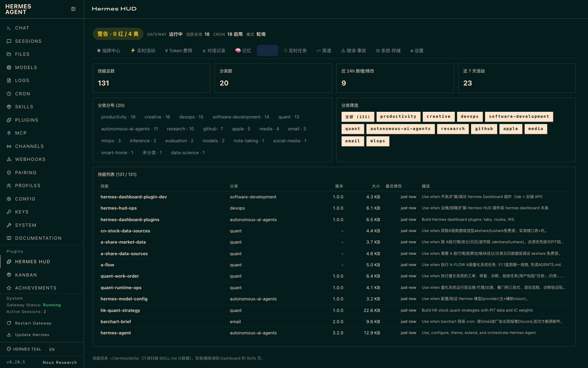Filter skills by media chip
588x368 pixels.
click(x=536, y=129)
